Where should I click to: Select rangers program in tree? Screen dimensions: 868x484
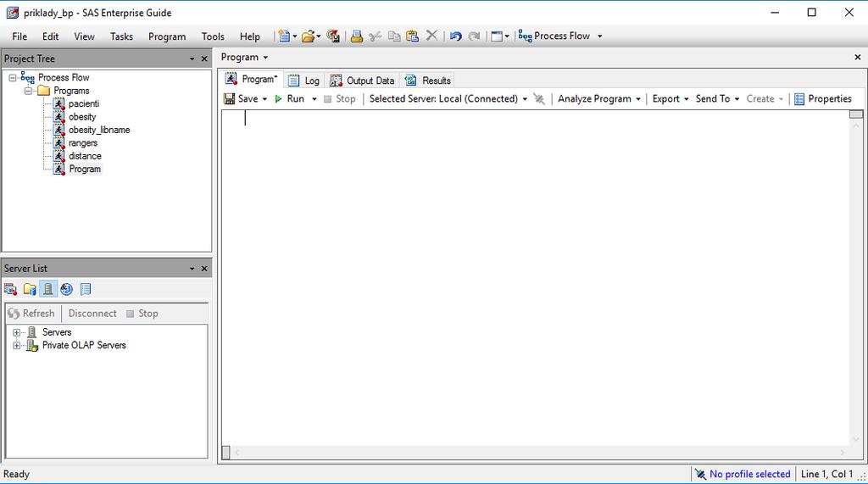(82, 143)
